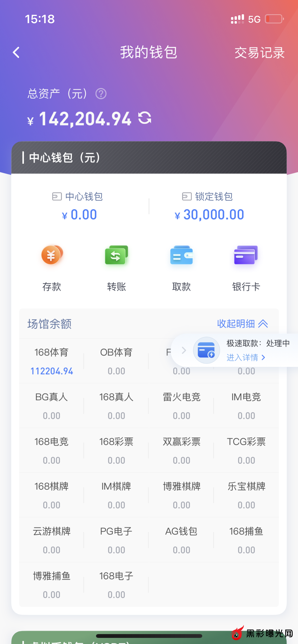Select the OB体育 venue balance
This screenshot has width=298, height=644.
pos(116,361)
